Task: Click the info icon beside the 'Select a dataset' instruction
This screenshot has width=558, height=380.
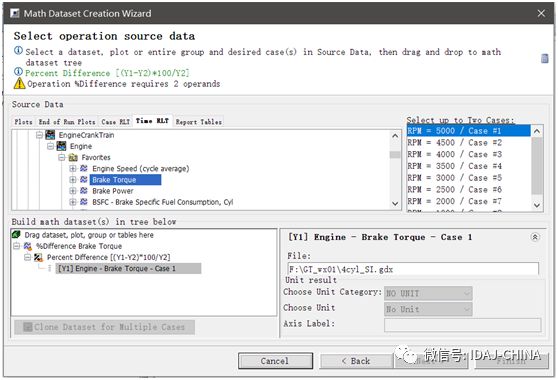Action: (18, 51)
